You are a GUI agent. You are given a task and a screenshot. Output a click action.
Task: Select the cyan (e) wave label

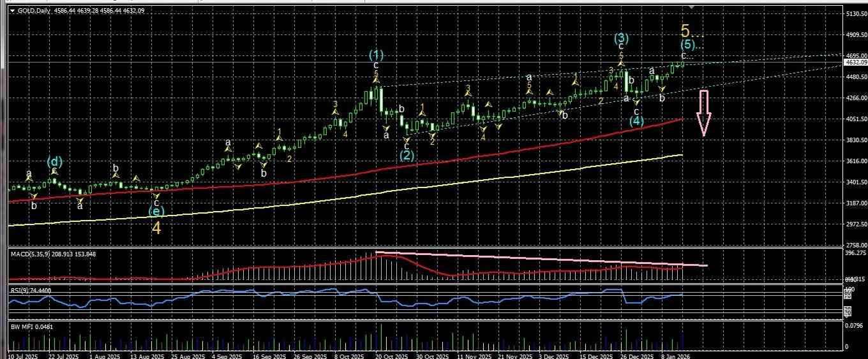[x=156, y=211]
